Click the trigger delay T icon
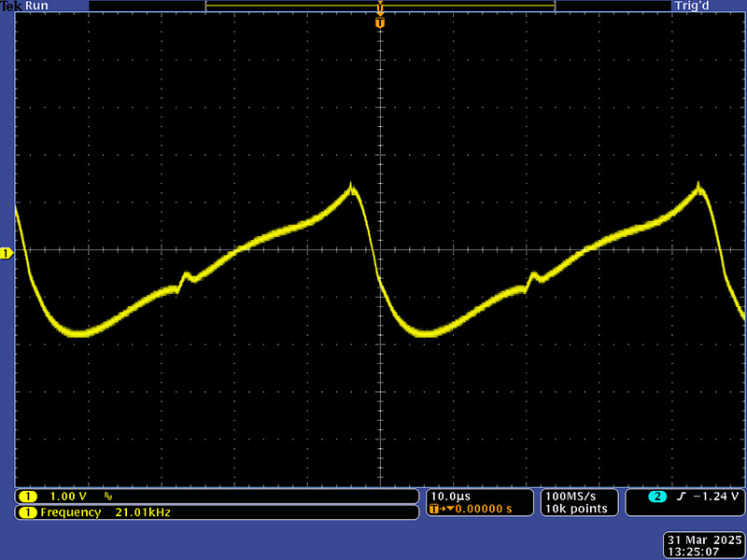Image resolution: width=747 pixels, height=560 pixels. [433, 510]
